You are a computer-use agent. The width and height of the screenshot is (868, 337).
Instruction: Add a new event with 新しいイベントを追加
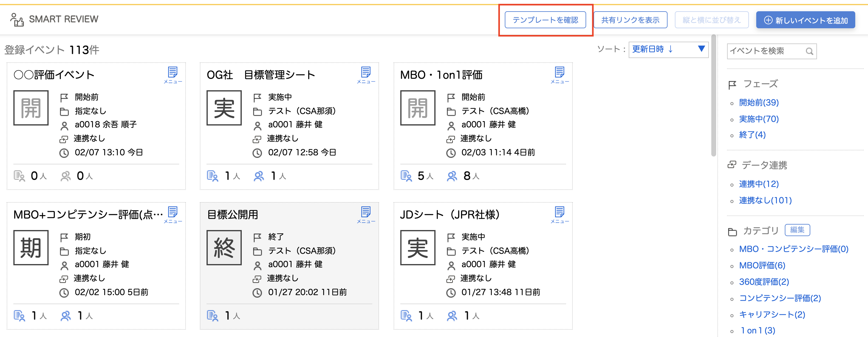[805, 20]
